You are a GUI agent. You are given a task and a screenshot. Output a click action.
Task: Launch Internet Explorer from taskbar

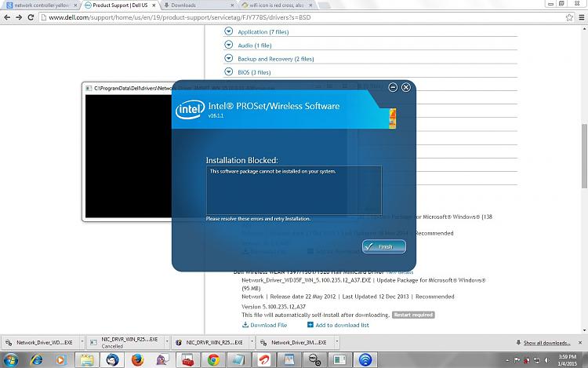click(36, 360)
